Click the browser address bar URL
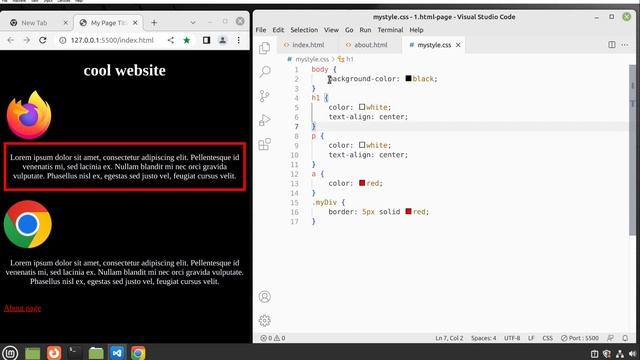640x360 pixels. click(112, 40)
